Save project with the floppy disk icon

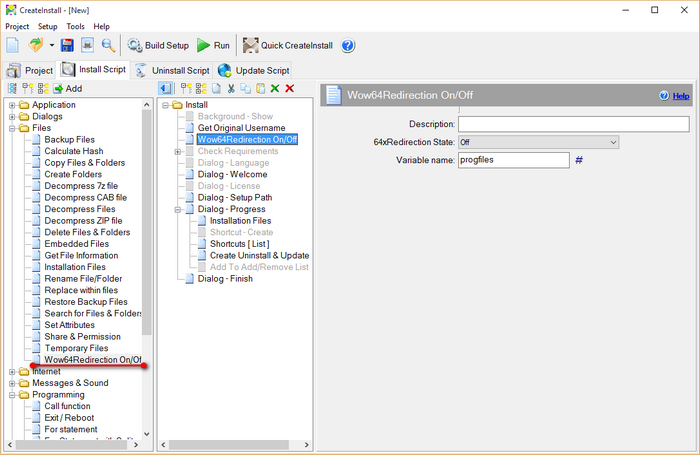67,45
